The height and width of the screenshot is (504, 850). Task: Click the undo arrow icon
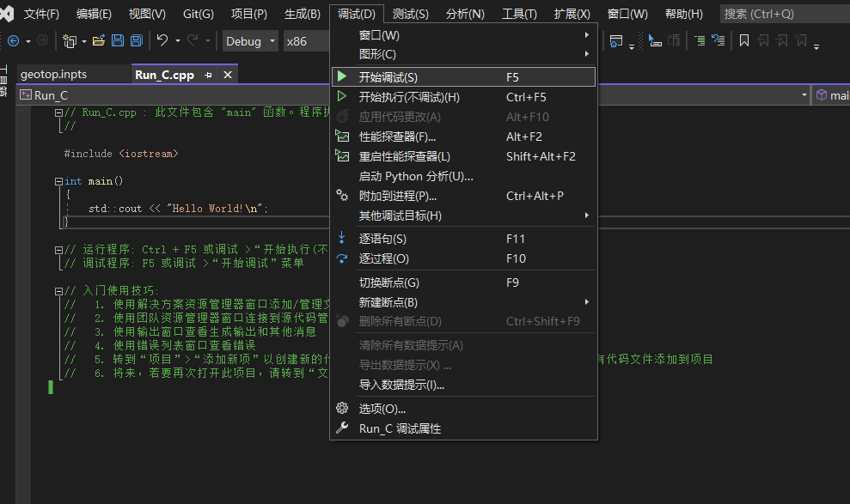pyautogui.click(x=162, y=40)
